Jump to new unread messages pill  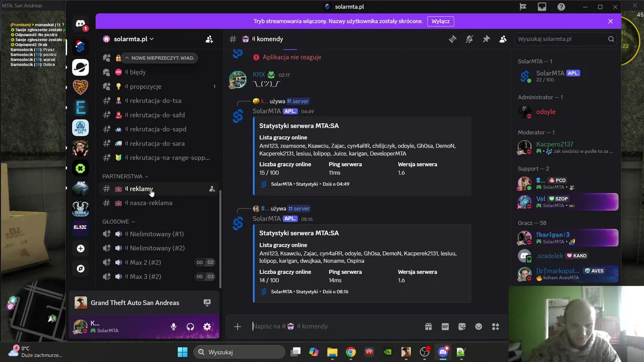[x=160, y=58]
